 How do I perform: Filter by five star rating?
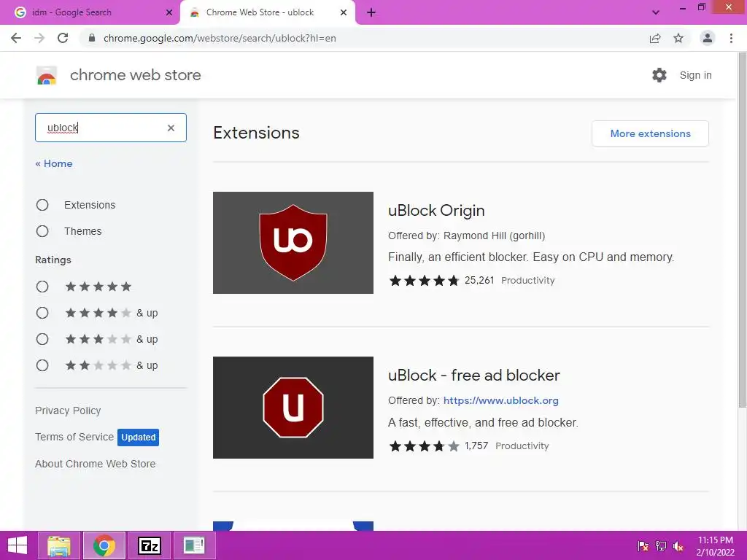coord(42,287)
